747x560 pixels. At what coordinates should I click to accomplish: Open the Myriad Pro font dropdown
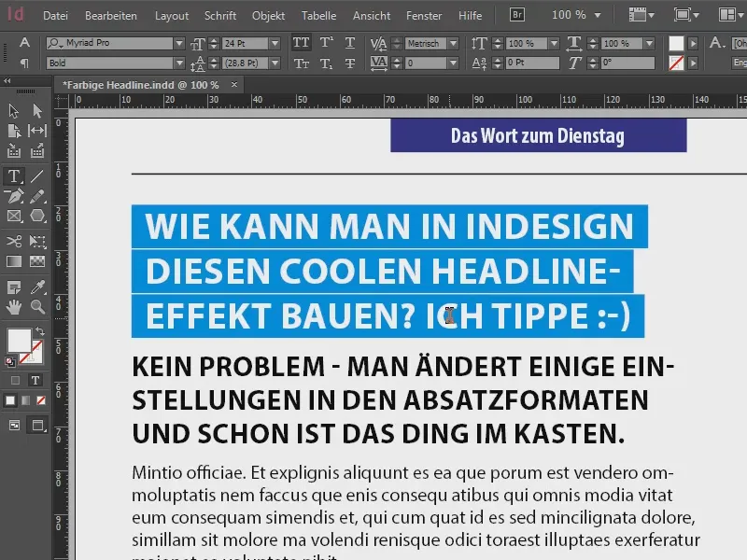(179, 43)
